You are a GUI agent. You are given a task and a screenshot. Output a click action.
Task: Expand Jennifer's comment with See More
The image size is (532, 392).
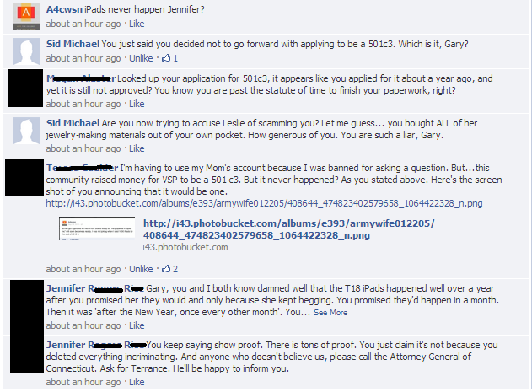[x=330, y=313]
